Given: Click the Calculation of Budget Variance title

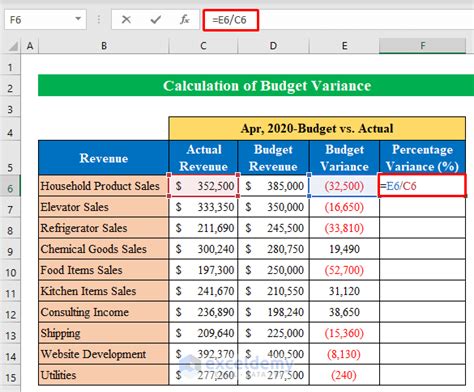Looking at the screenshot, I should click(x=267, y=86).
